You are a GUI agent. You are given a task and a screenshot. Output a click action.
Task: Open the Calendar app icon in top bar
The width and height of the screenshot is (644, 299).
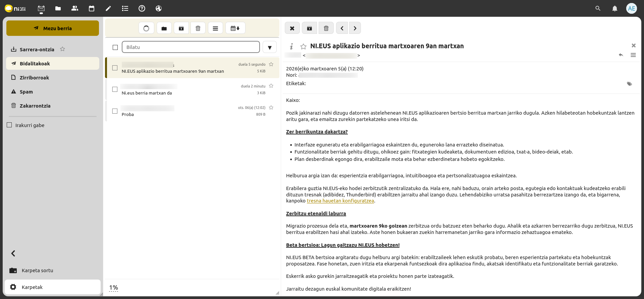[x=91, y=8]
